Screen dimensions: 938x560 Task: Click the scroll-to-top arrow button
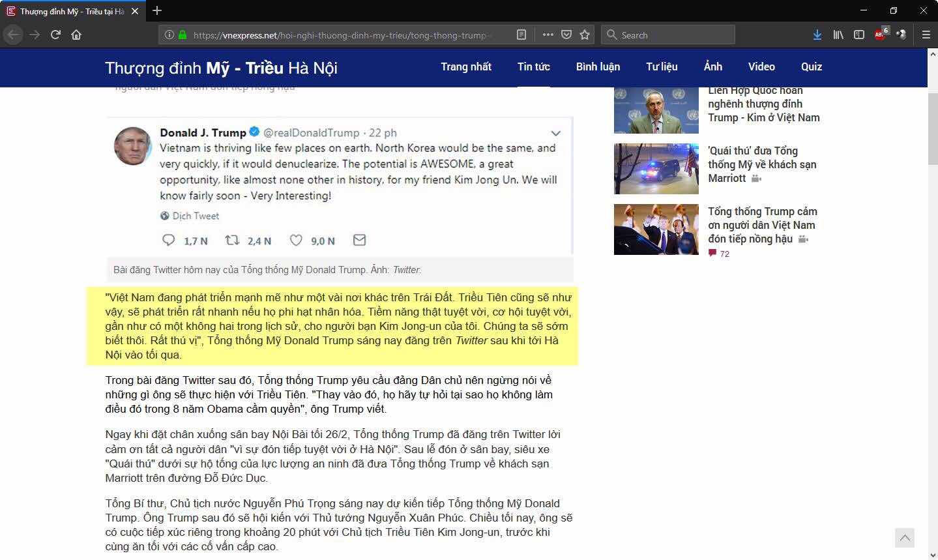(x=904, y=538)
